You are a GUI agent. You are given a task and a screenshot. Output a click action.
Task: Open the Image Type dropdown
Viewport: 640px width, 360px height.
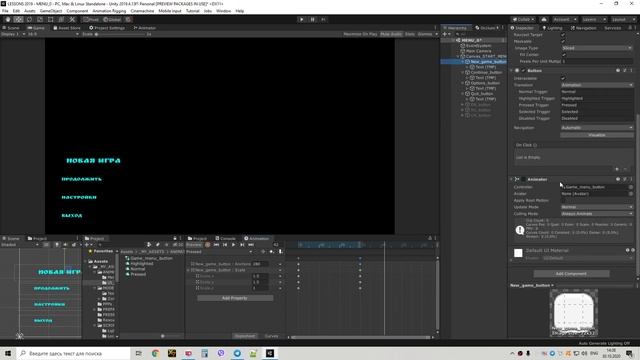(x=597, y=48)
